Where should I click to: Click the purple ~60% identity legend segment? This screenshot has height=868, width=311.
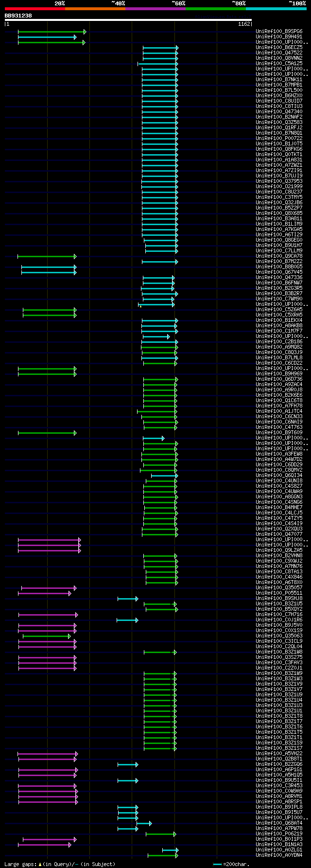[x=155, y=9]
